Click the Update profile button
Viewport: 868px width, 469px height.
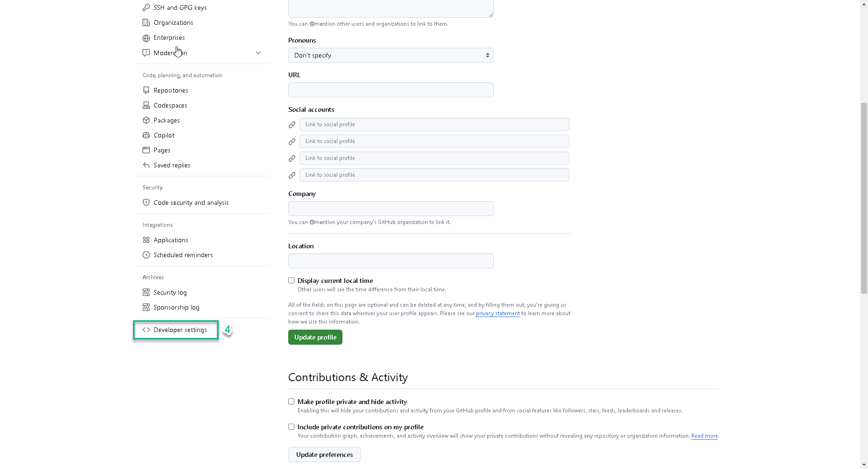click(315, 337)
